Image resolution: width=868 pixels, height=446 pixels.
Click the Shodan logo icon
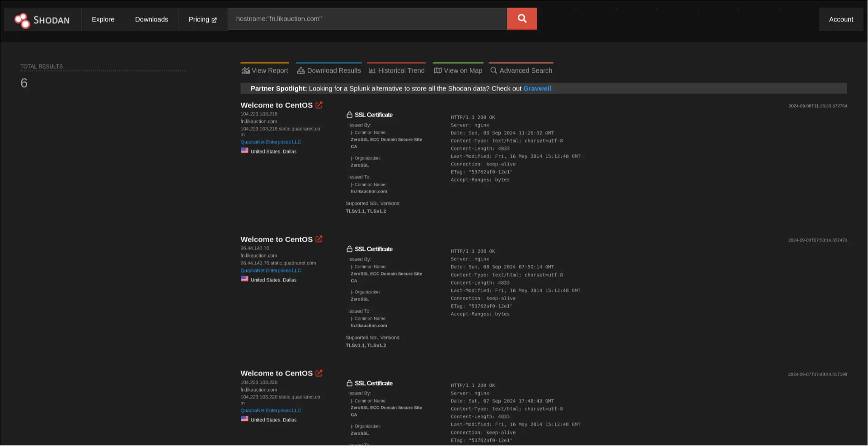coord(22,20)
